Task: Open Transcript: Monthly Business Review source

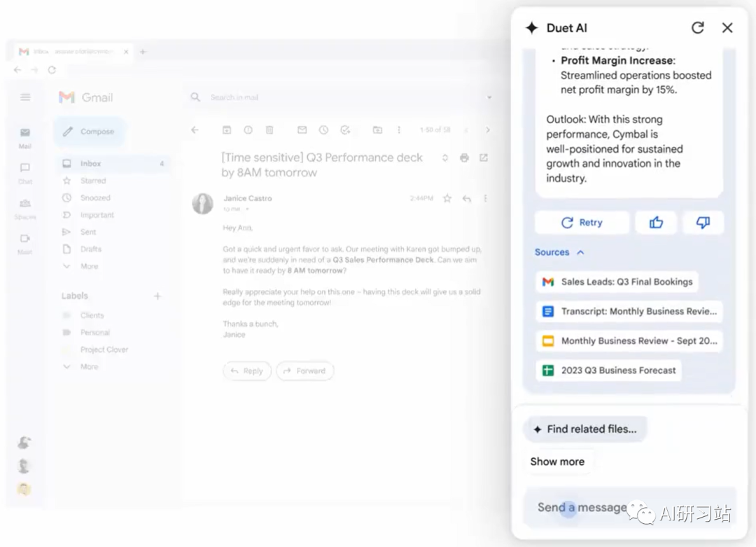Action: pyautogui.click(x=629, y=311)
